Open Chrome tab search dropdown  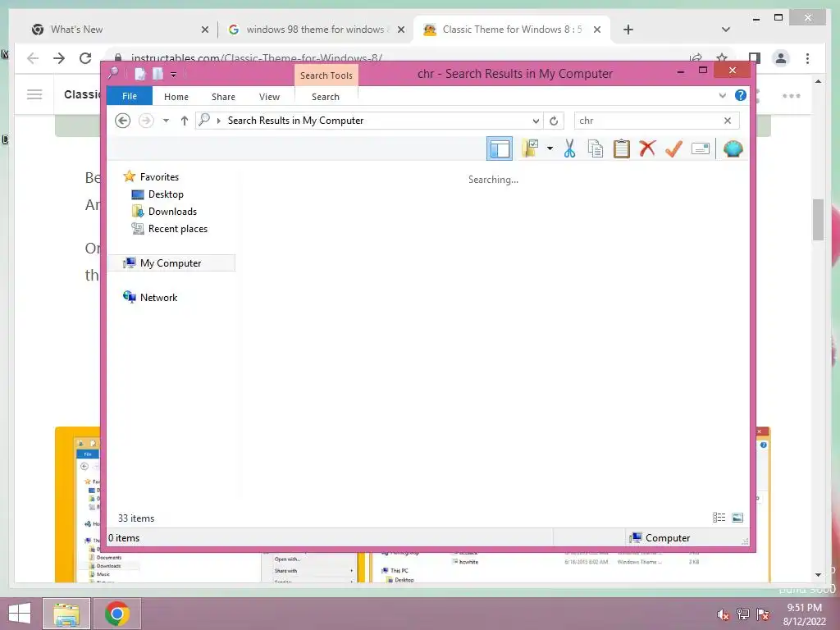click(726, 30)
